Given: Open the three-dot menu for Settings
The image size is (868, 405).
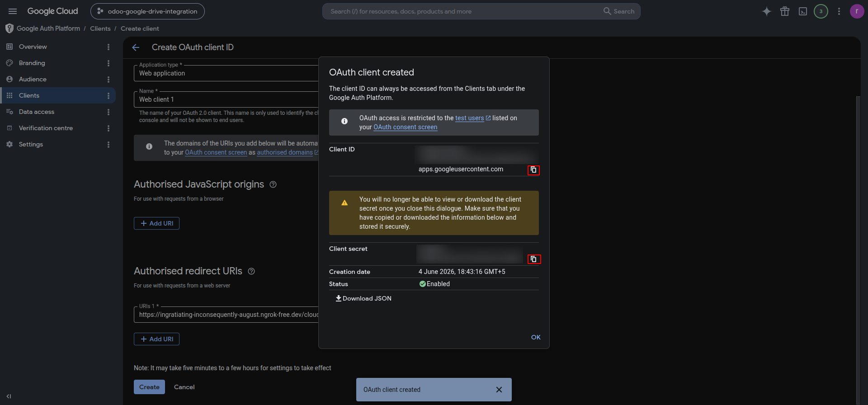Looking at the screenshot, I should click(x=108, y=145).
